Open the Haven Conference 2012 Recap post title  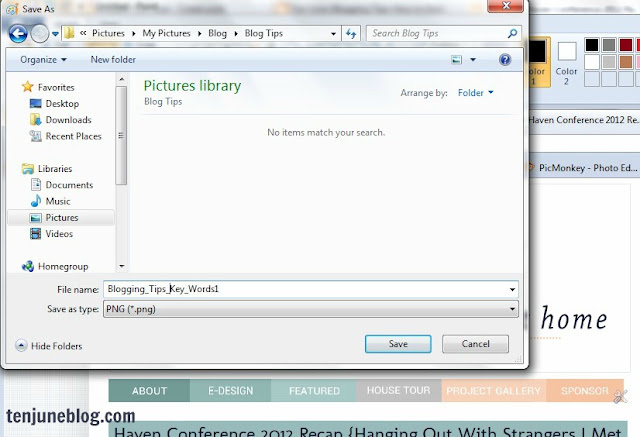coord(368,431)
